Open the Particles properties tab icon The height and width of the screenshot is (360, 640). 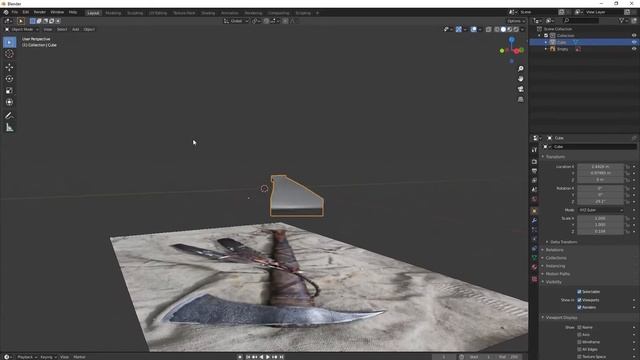tap(534, 230)
